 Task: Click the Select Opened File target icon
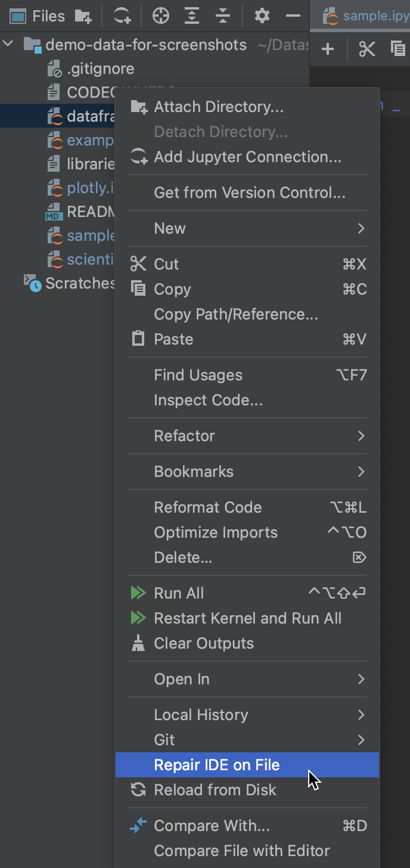click(x=160, y=16)
